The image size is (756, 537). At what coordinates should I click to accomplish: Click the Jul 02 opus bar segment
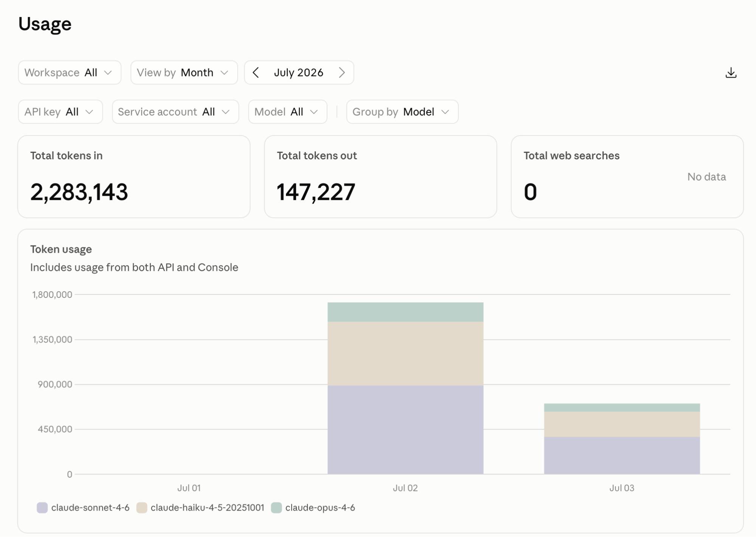point(405,312)
